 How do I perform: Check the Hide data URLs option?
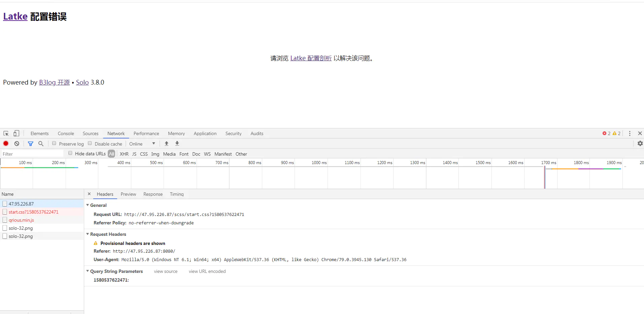click(70, 153)
